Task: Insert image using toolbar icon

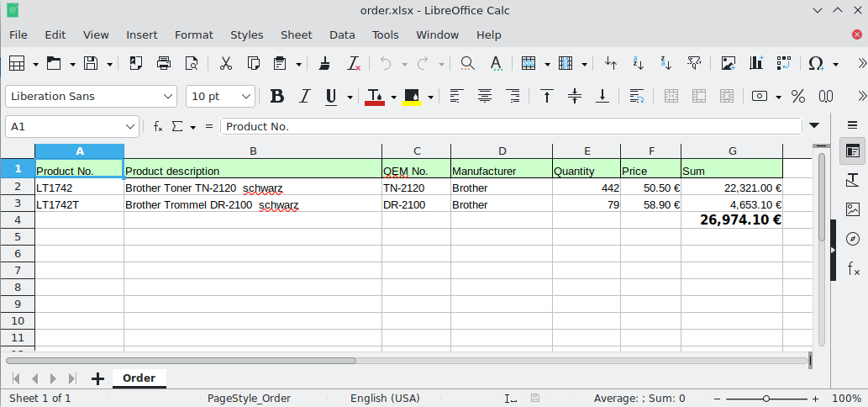Action: pyautogui.click(x=728, y=63)
